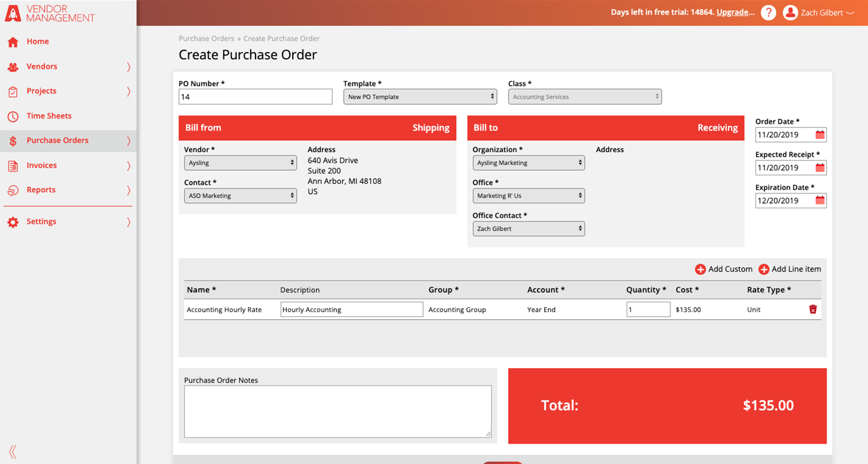Click Accounting Group cell

[457, 310]
